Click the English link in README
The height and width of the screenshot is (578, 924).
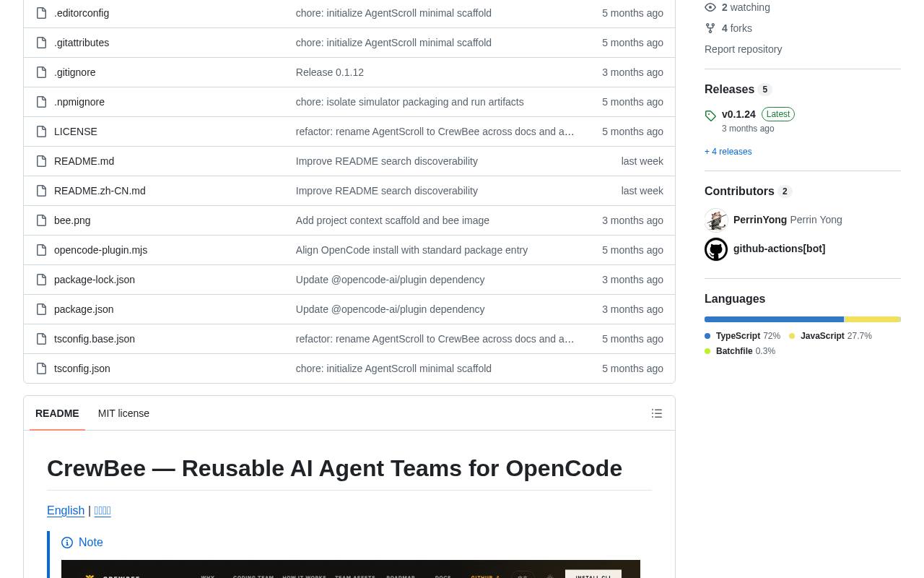66,511
